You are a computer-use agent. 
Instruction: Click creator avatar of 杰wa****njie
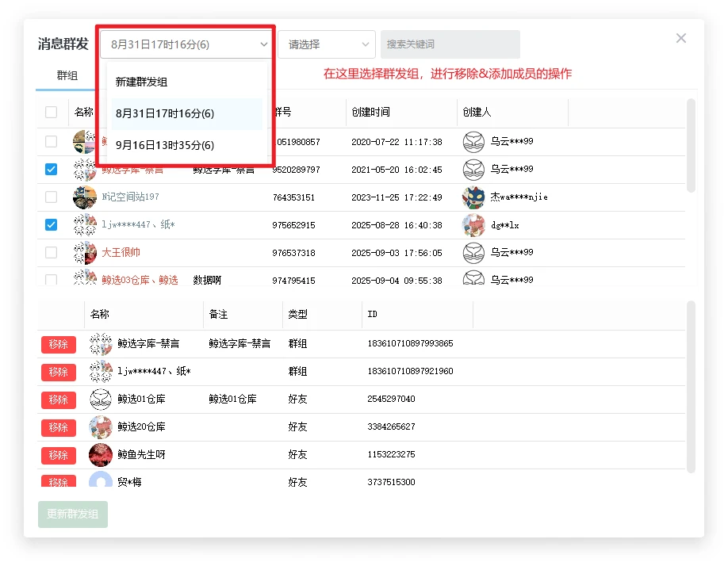point(473,197)
